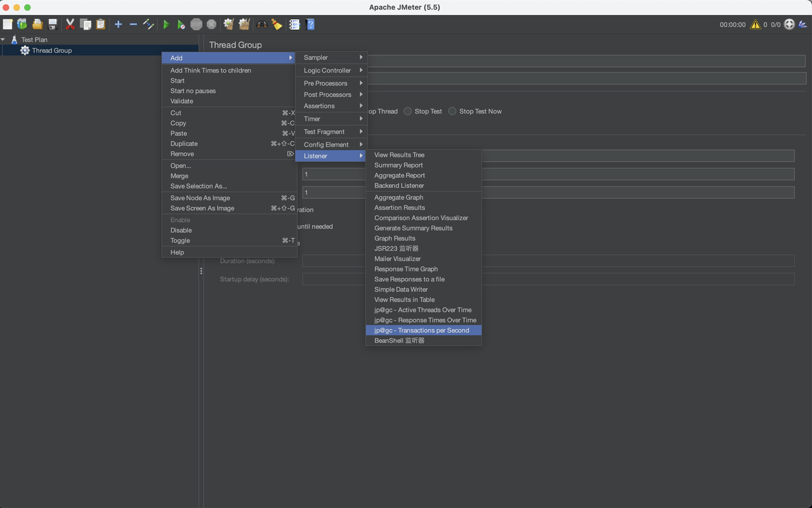Choose Aggregate Graph menu entry
The width and height of the screenshot is (812, 508).
coord(424,197)
